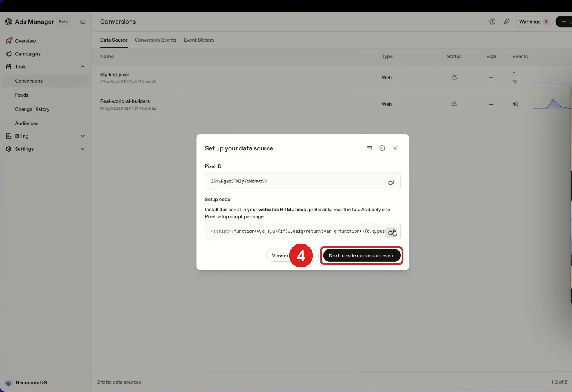Switch to the Event Stream tab
The width and height of the screenshot is (572, 392).
[199, 40]
